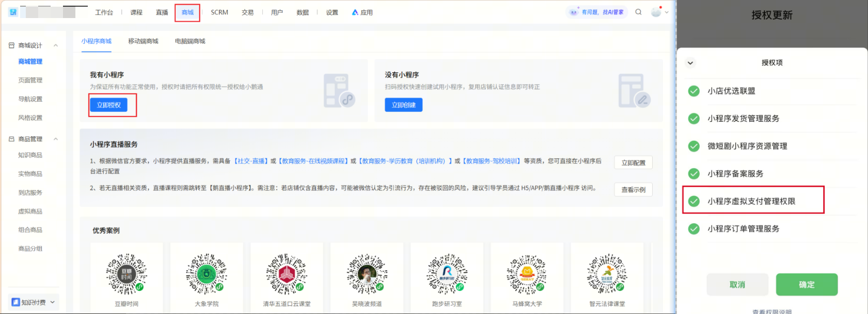This screenshot has width=868, height=314.
Task: Collapse the 商城设计 sidebar section
Action: tap(56, 45)
